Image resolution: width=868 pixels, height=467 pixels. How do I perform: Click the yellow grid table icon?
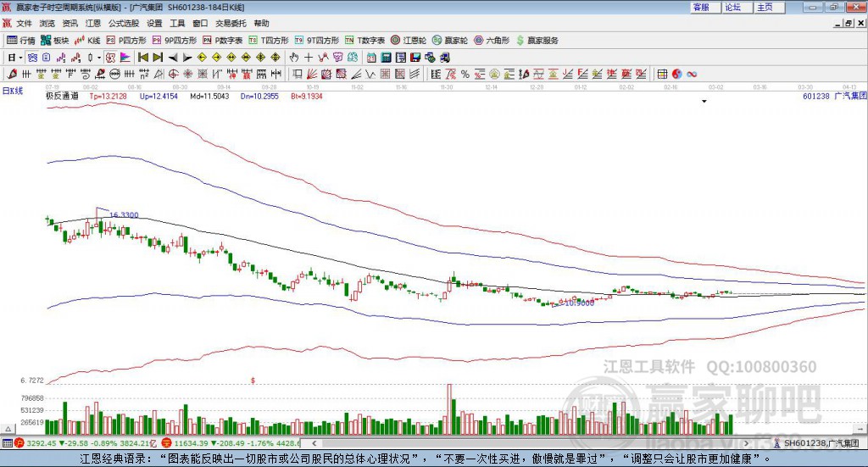[x=662, y=74]
